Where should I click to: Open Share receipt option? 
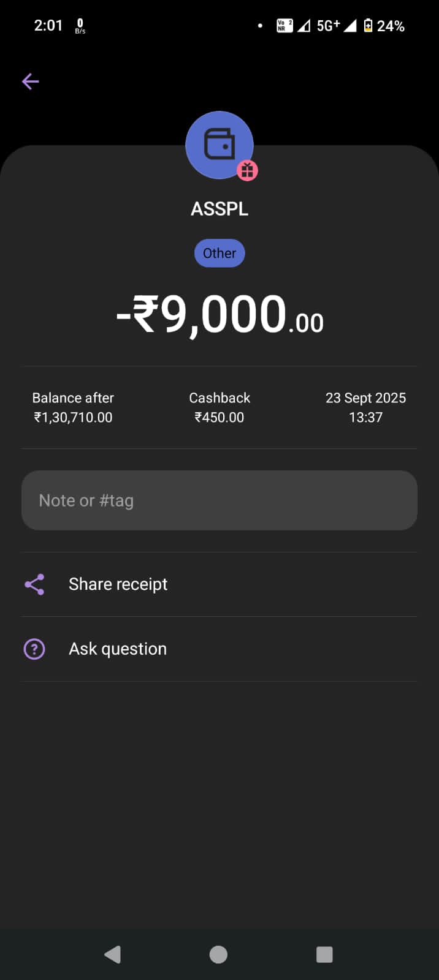pyautogui.click(x=118, y=584)
